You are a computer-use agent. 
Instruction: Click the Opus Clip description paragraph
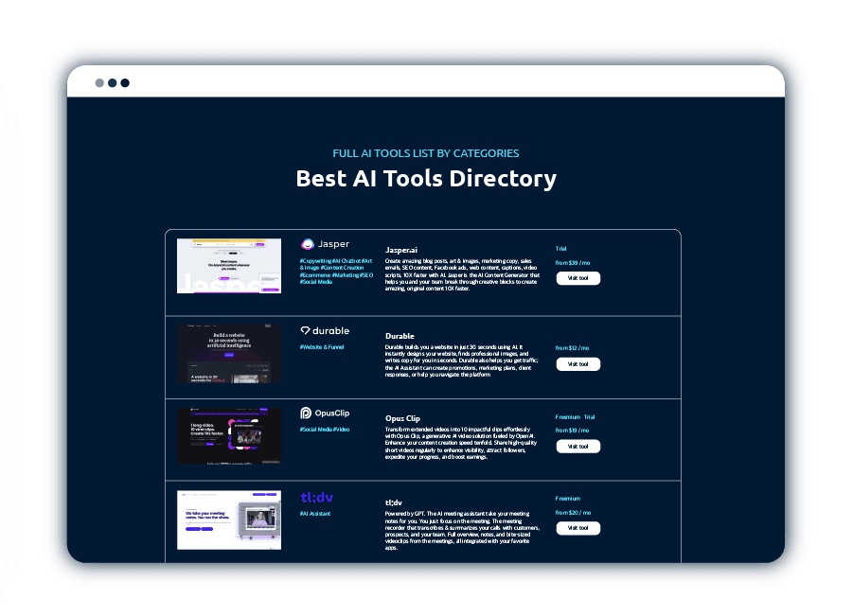(461, 443)
